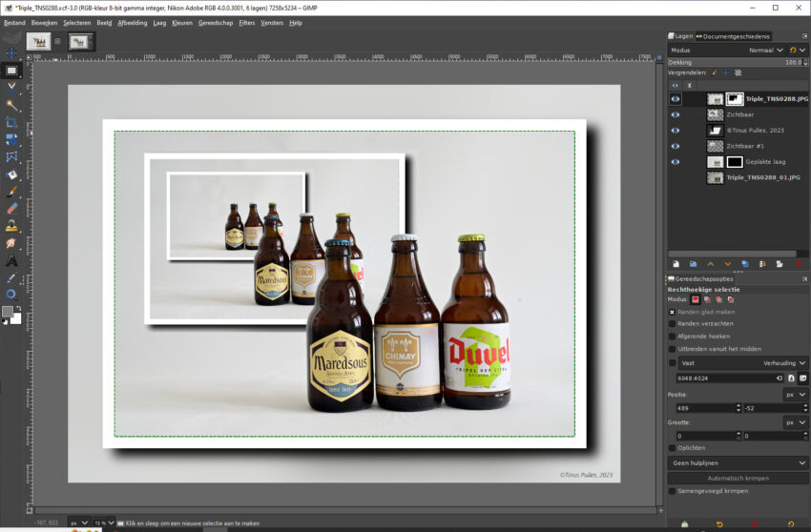811x532 pixels.
Task: Check Uitbreiden vanuit het midden
Action: coord(672,349)
